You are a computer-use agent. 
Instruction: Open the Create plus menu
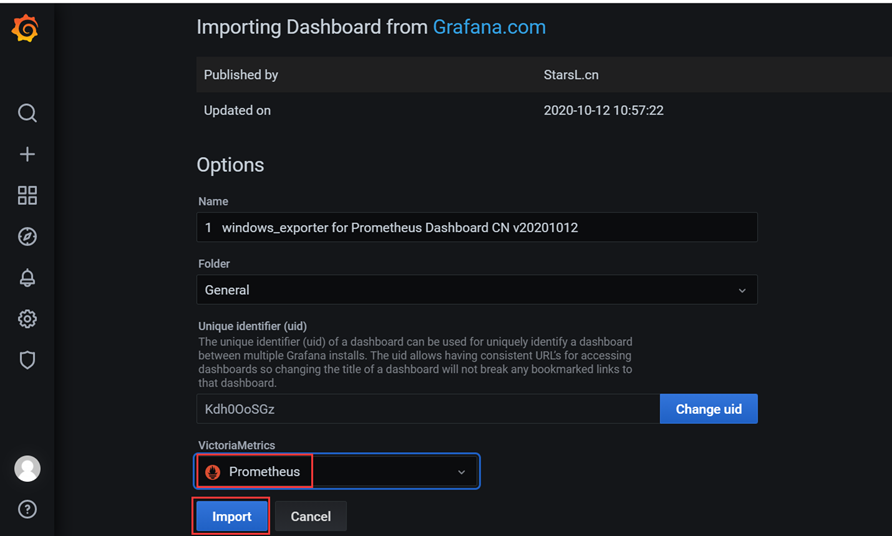[27, 154]
